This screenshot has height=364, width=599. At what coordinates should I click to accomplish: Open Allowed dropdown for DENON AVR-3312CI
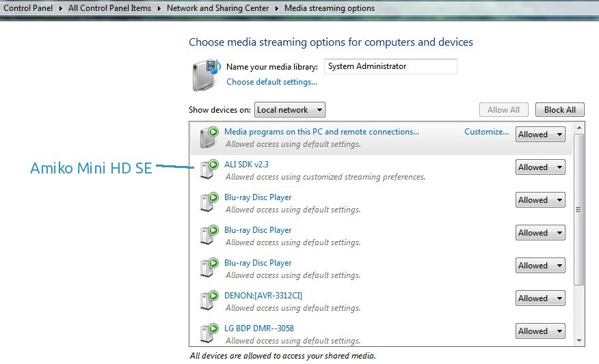[x=540, y=298]
